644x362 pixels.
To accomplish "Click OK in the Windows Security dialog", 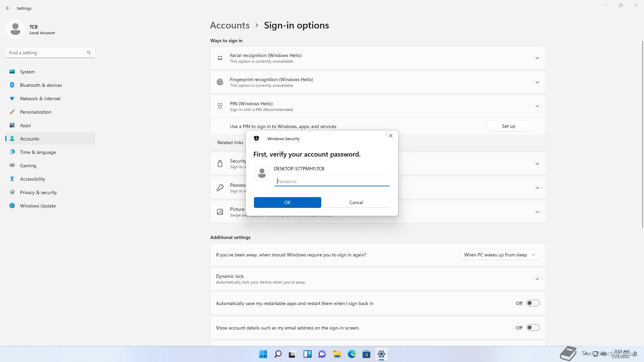I will pos(287,202).
